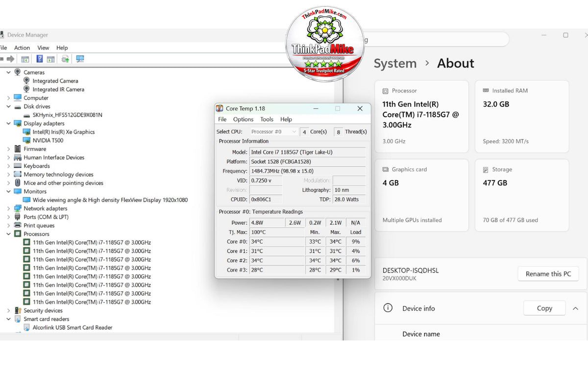Click the Forward arrow in Device Manager toolbar
Screen dimensions: 588x369
coord(10,59)
